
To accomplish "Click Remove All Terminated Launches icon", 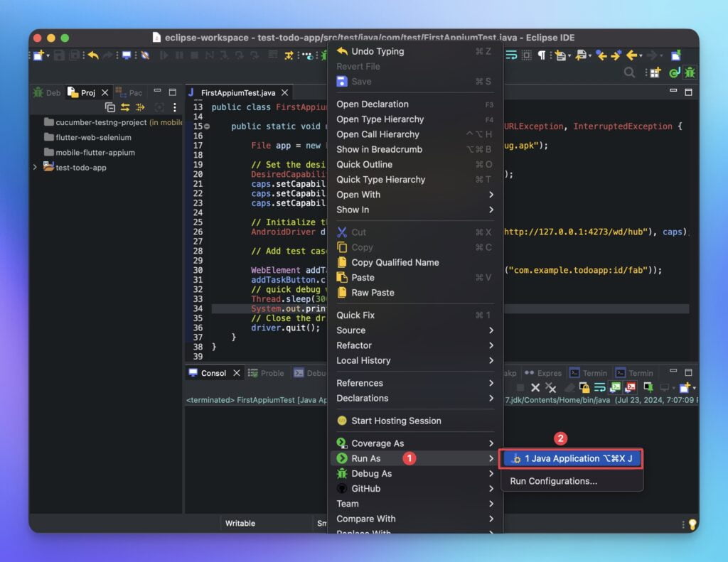I will (551, 387).
